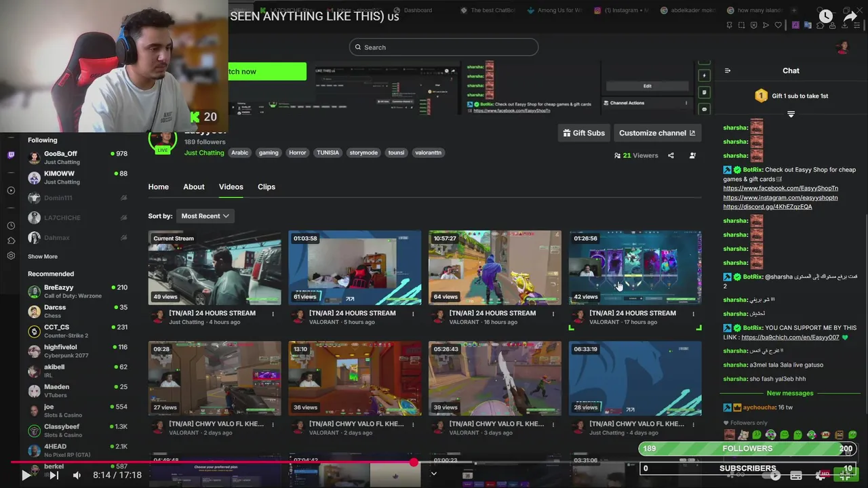Open Twitch icon in browser sidebar
This screenshot has width=868, height=488.
[x=11, y=155]
